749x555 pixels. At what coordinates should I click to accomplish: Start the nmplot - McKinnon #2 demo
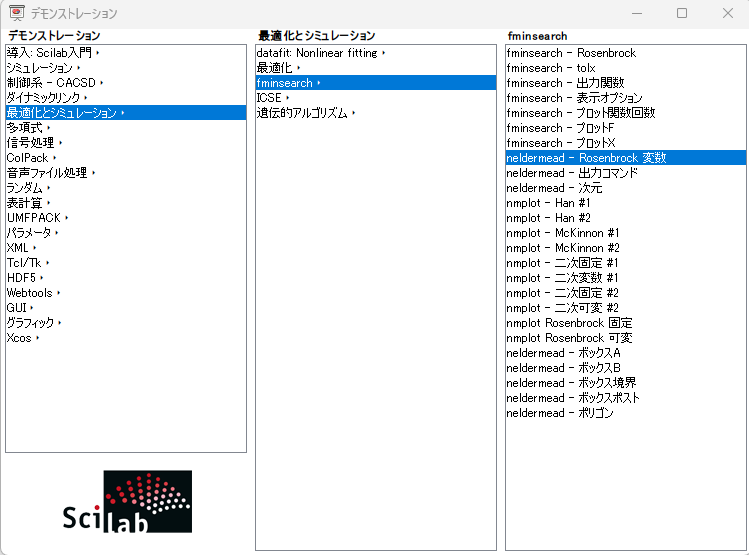(x=563, y=248)
